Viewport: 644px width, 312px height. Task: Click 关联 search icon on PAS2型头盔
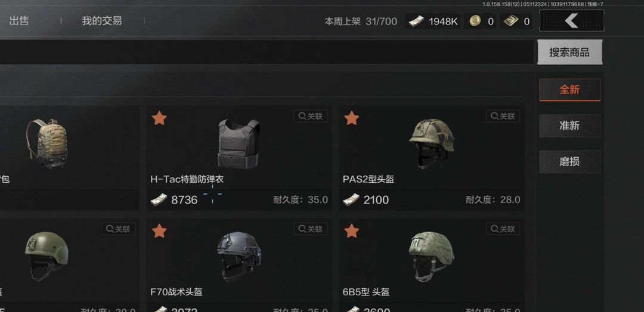(x=503, y=116)
